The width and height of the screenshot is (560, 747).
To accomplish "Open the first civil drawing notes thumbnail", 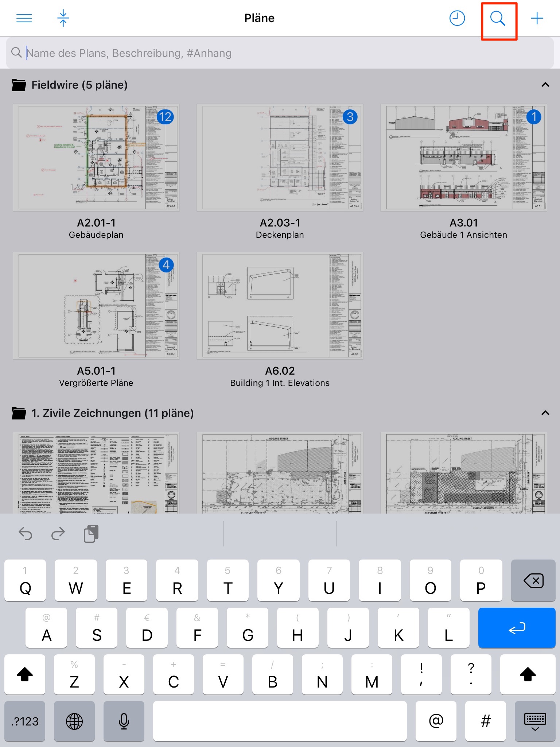I will pos(96,473).
